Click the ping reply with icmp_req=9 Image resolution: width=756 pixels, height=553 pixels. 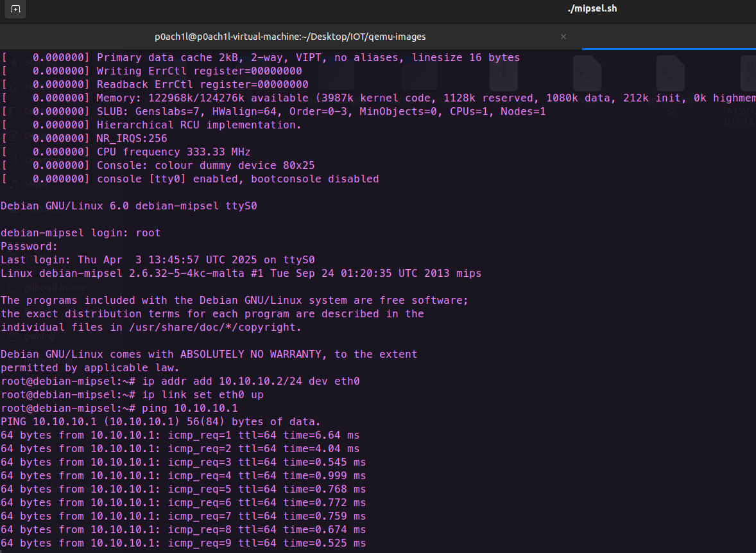tap(183, 544)
